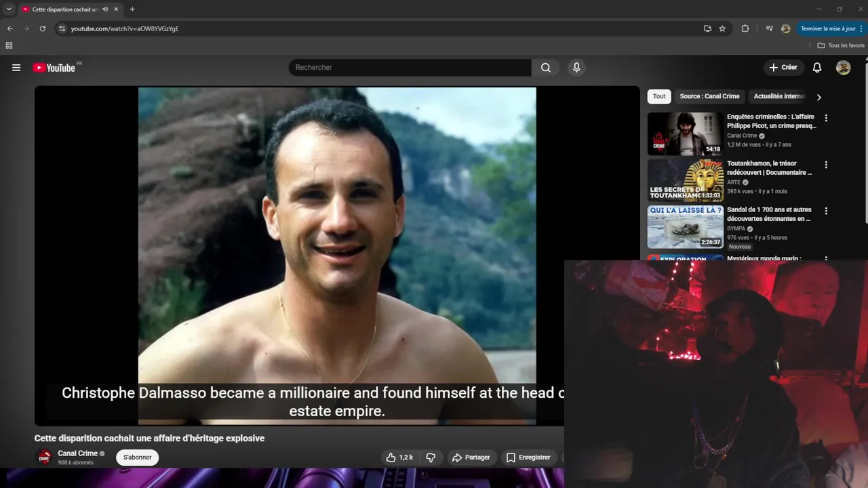Open a new browser tab
Viewport: 868px width, 488px height.
pyautogui.click(x=132, y=9)
